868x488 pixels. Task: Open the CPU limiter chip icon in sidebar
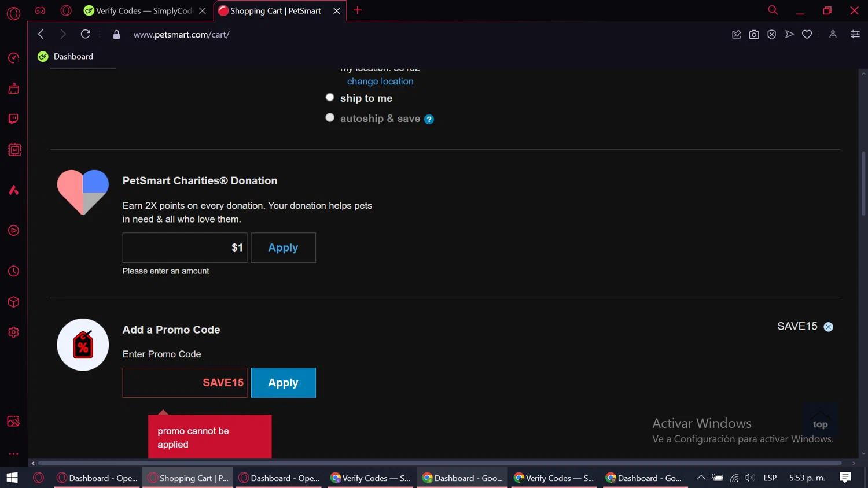[14, 150]
